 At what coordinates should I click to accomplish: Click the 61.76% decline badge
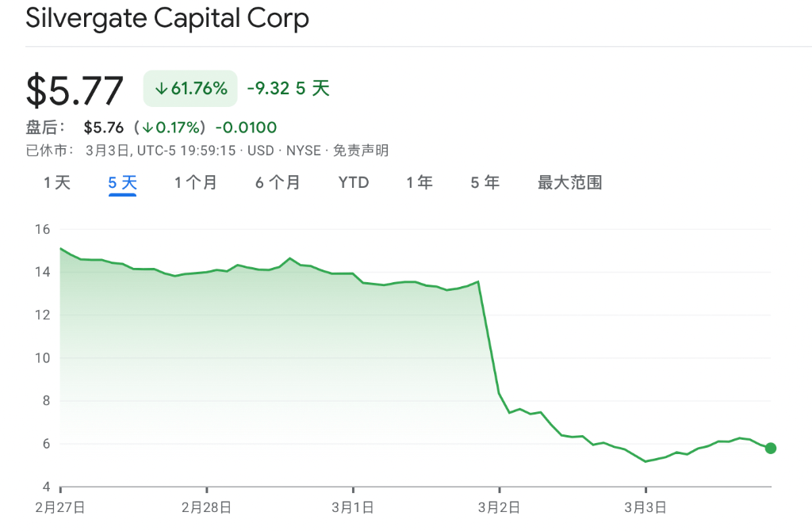[x=190, y=88]
